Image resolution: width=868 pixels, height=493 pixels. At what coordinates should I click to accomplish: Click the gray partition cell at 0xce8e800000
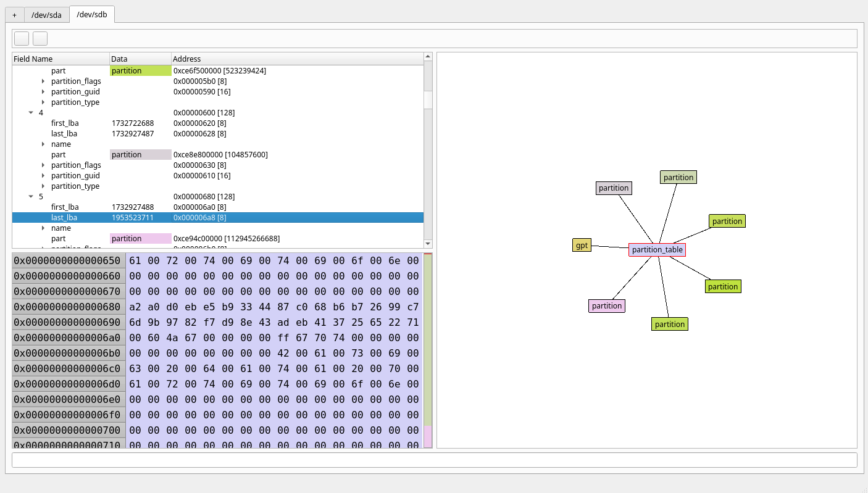pos(141,155)
